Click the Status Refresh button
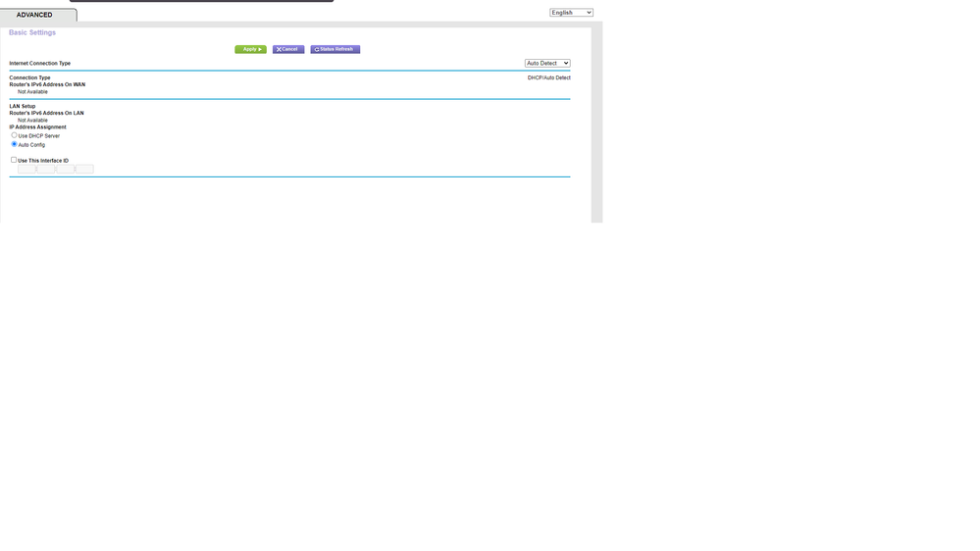 point(335,49)
